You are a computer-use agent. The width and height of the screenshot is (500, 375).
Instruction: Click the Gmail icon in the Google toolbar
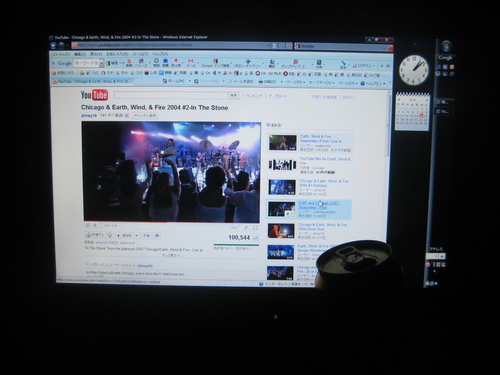point(190,62)
